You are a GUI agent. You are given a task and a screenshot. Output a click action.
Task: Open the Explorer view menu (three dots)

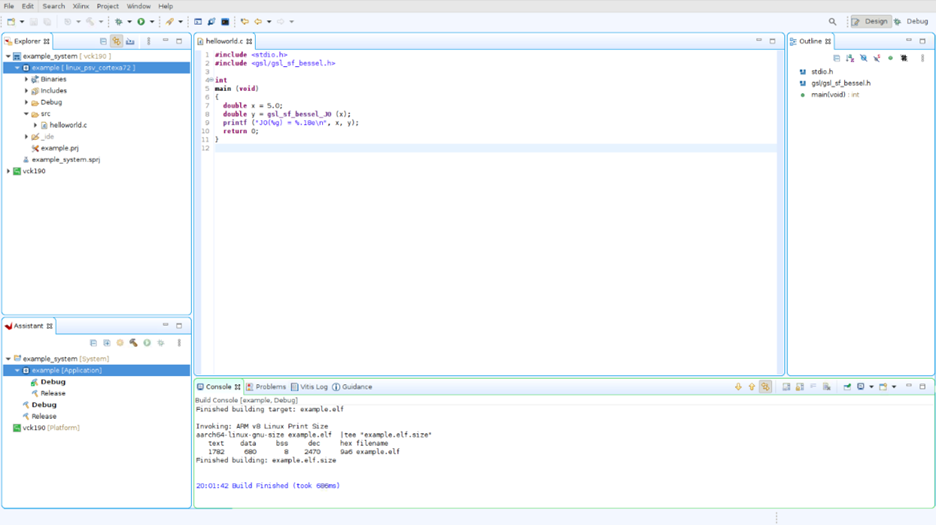(x=149, y=41)
